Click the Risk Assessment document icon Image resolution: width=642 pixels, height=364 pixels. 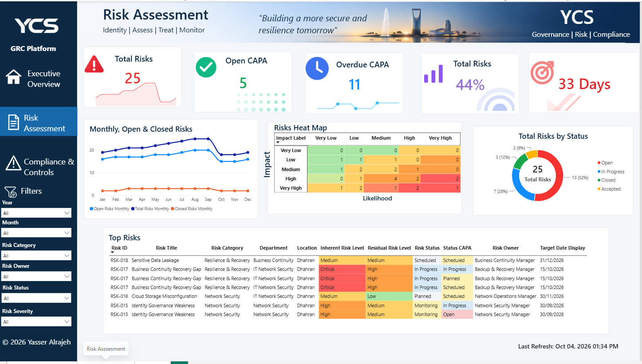point(14,122)
